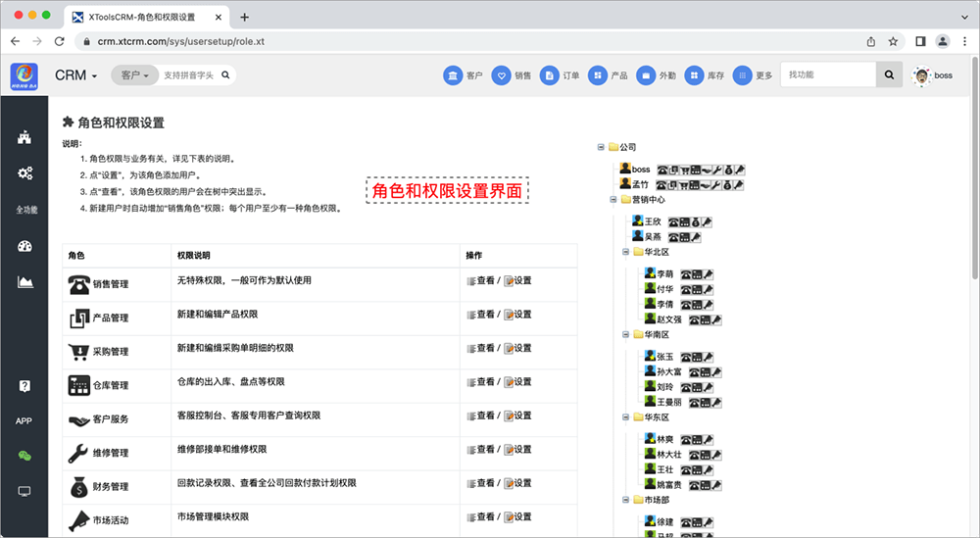This screenshot has width=980, height=538.
Task: Reload the page in the browser
Action: 60,41
